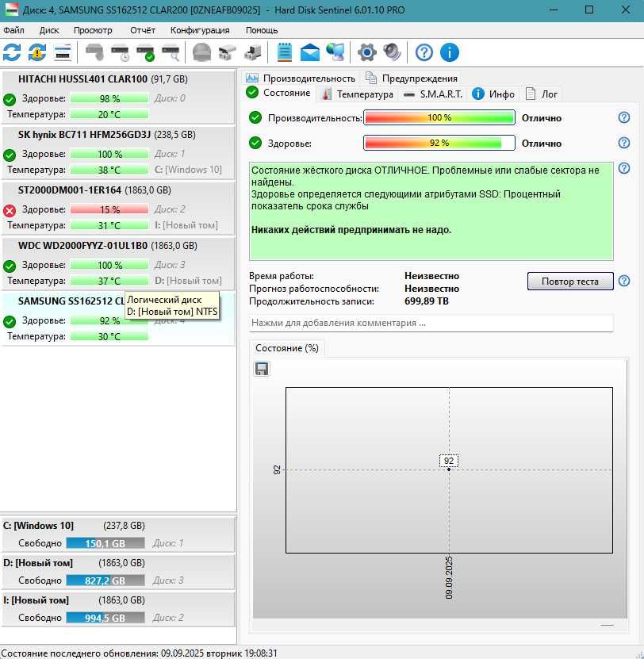Open the Конфигурация menu

(x=200, y=30)
